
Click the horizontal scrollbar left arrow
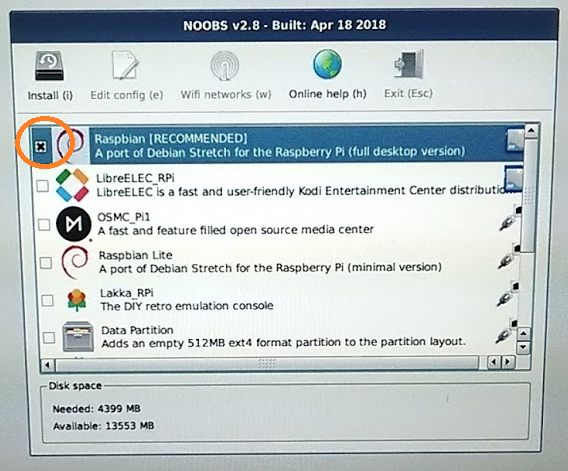click(47, 364)
